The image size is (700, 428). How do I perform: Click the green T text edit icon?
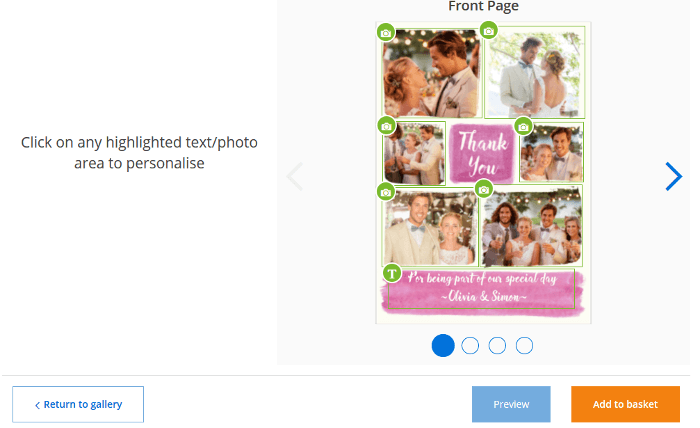coord(392,273)
